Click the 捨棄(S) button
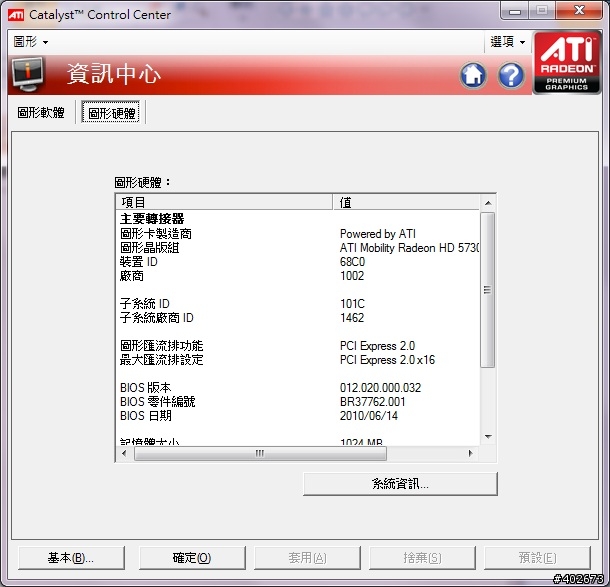Image resolution: width=610 pixels, height=587 pixels. point(422,558)
